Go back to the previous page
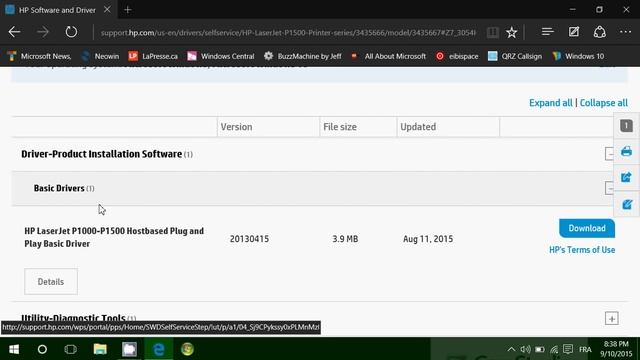The image size is (640, 360). click(14, 32)
